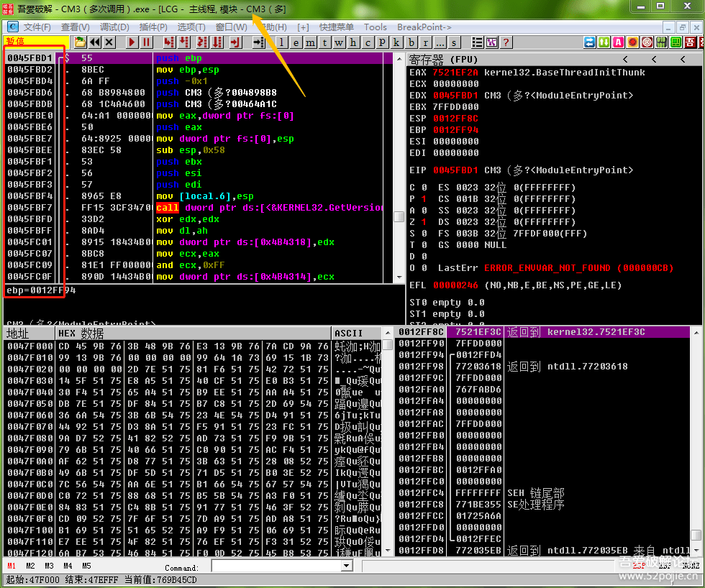Click the Restart program rewind icon
Image resolution: width=705 pixels, height=588 pixels.
[x=95, y=42]
